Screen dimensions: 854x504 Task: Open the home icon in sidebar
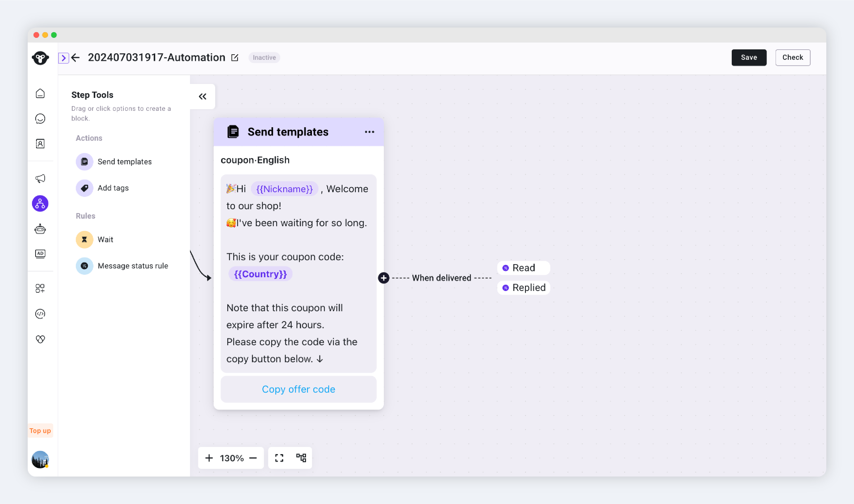point(40,94)
